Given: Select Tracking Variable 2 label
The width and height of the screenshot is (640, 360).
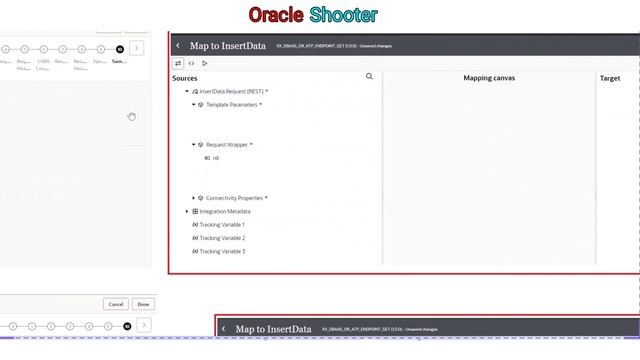Looking at the screenshot, I should 222,238.
